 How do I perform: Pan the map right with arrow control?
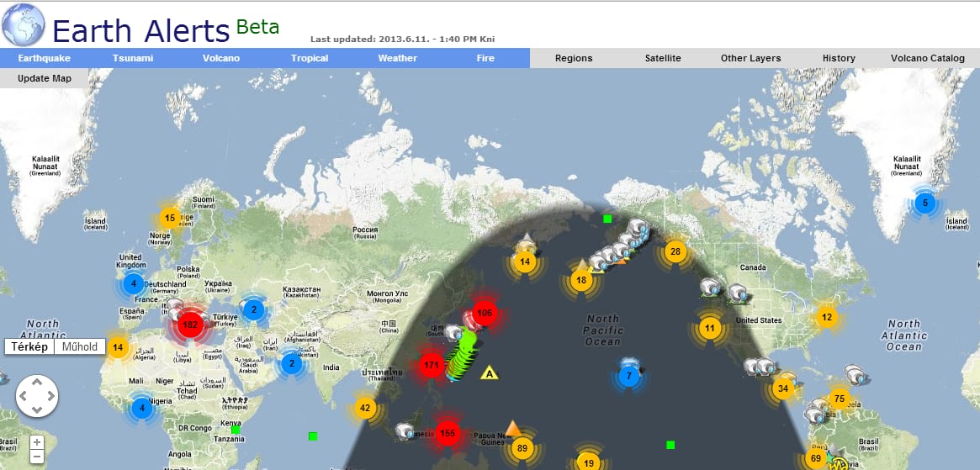point(50,396)
